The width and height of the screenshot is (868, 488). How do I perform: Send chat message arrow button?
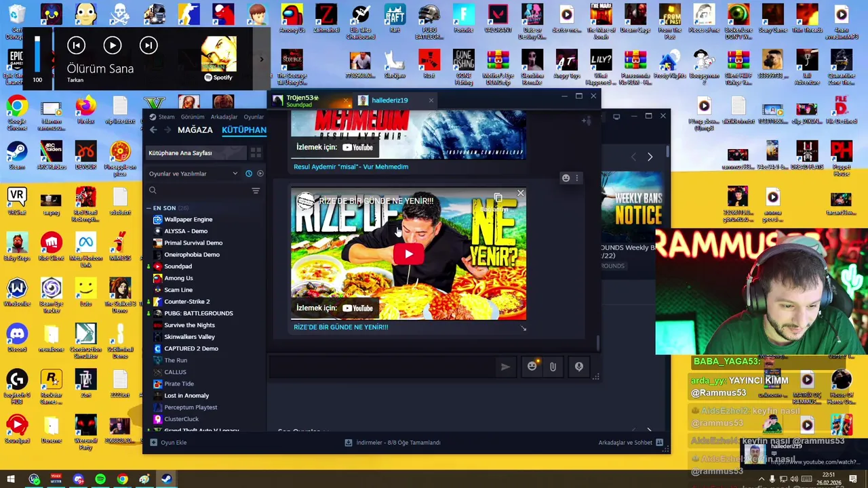tap(505, 367)
